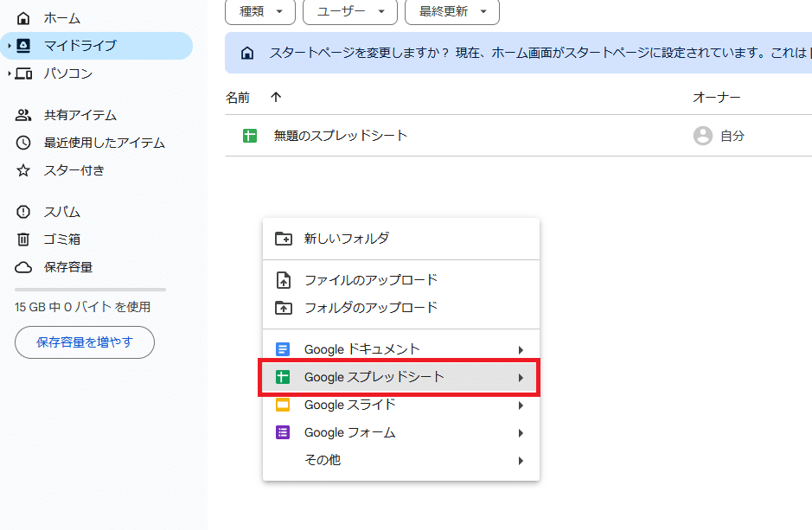Click the yellow Google Slides icon
This screenshot has width=812, height=530.
pyautogui.click(x=283, y=405)
